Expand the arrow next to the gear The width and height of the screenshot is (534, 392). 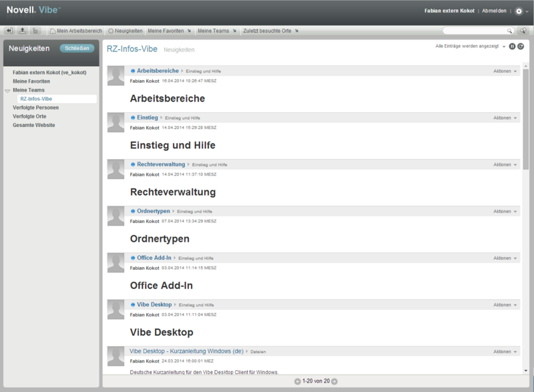(x=527, y=11)
